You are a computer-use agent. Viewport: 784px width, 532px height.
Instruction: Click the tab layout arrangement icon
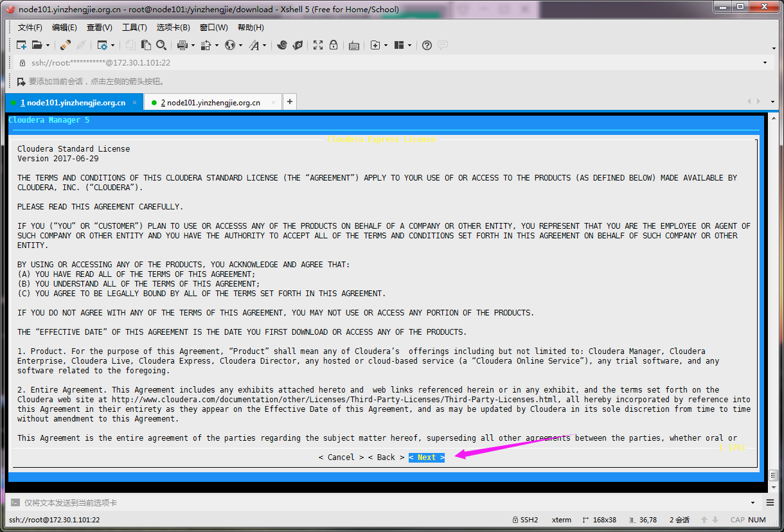[x=399, y=45]
